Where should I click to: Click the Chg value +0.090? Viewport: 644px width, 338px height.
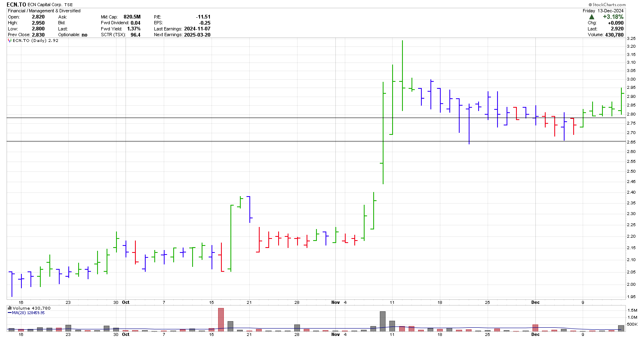pyautogui.click(x=616, y=23)
